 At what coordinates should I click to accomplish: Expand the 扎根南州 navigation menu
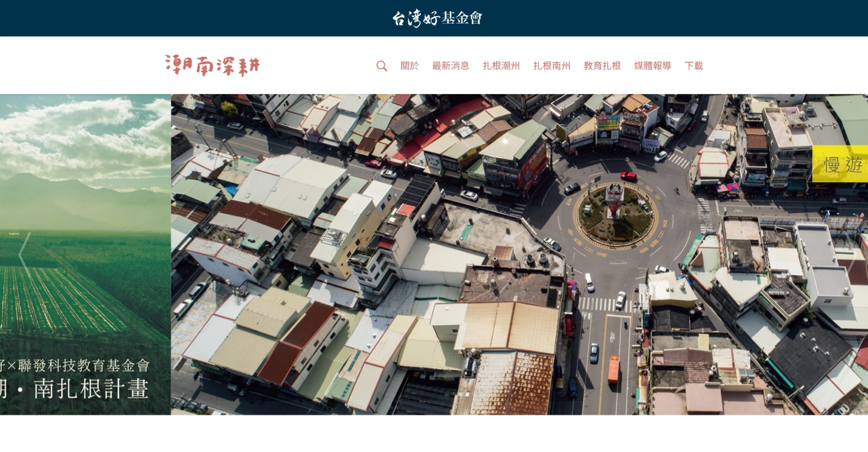pos(551,66)
